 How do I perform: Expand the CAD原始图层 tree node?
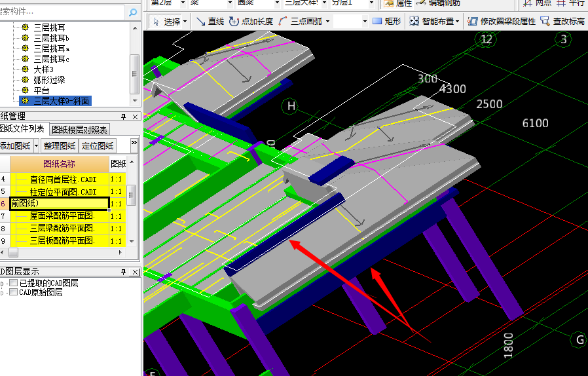(2, 293)
